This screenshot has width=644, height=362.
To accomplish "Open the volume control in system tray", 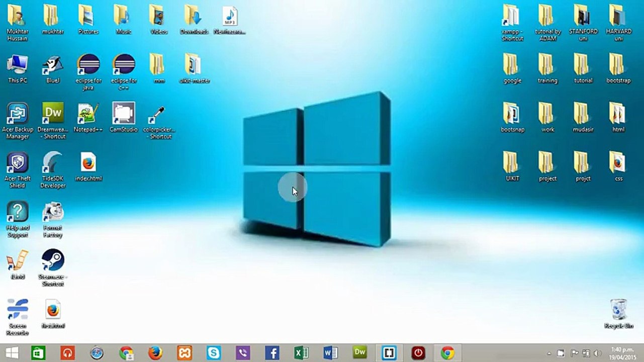I will (598, 353).
